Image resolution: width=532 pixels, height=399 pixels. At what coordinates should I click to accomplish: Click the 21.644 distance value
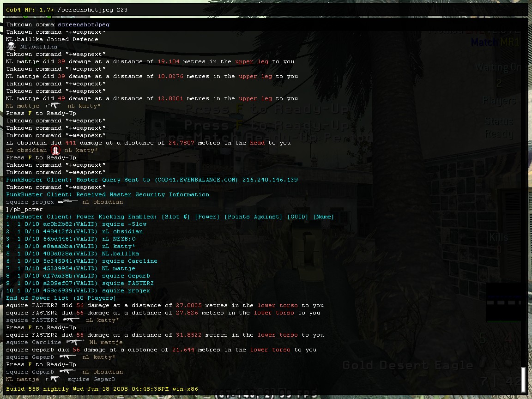183,350
